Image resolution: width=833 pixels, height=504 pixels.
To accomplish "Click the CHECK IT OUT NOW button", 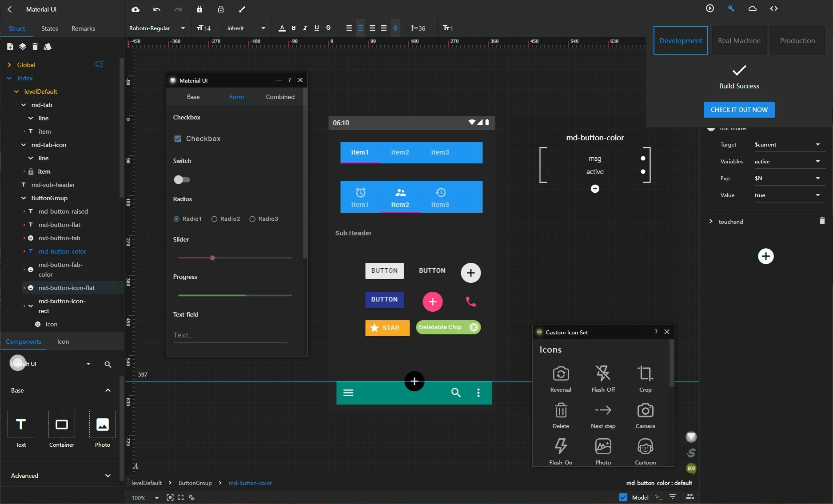I will tap(739, 110).
